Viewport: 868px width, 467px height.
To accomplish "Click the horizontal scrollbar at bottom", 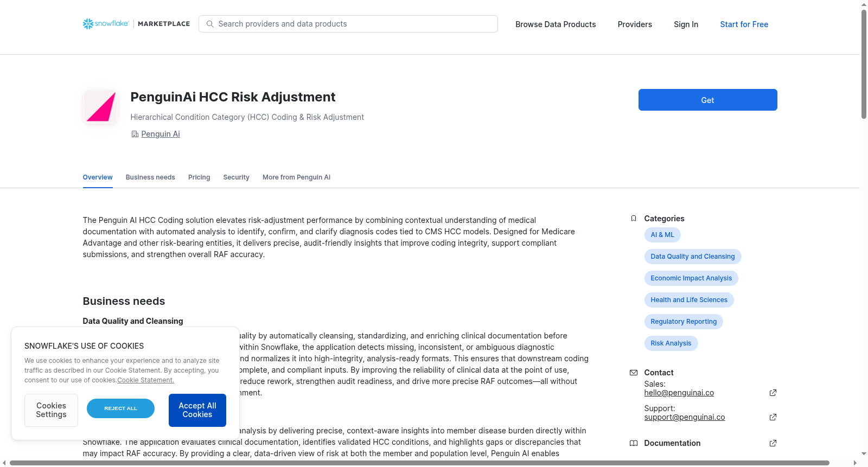I will 419,463.
